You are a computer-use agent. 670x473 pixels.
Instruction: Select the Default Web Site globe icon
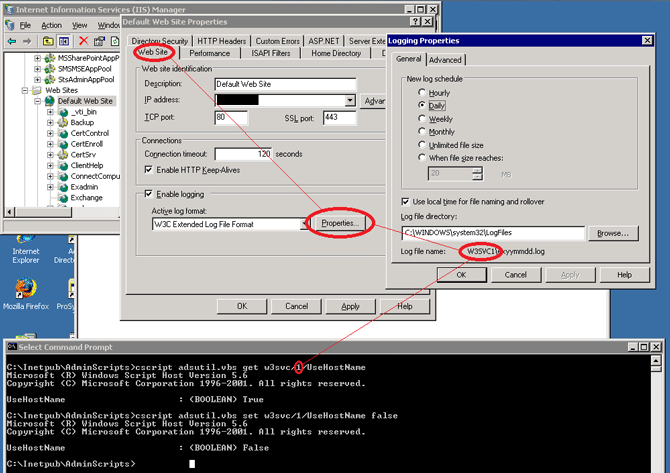(x=50, y=101)
